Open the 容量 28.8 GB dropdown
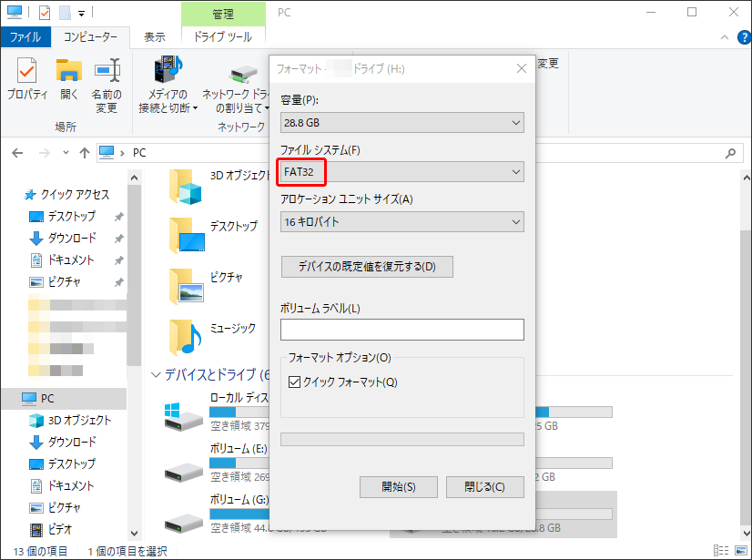 pyautogui.click(x=401, y=123)
